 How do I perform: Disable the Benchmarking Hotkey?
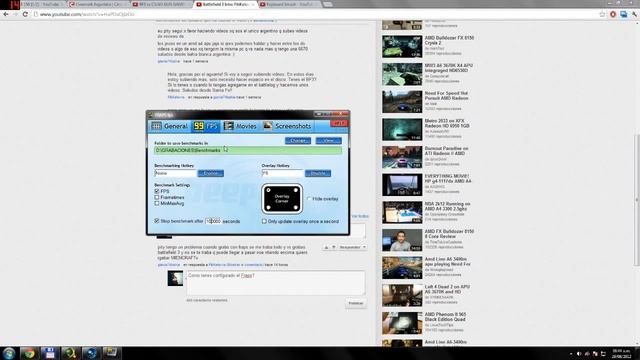coord(211,173)
